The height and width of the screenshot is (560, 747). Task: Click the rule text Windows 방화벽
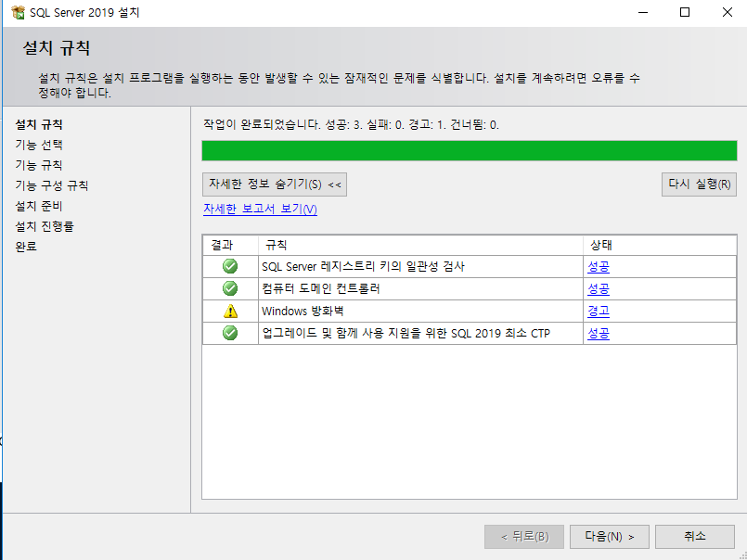tap(303, 311)
